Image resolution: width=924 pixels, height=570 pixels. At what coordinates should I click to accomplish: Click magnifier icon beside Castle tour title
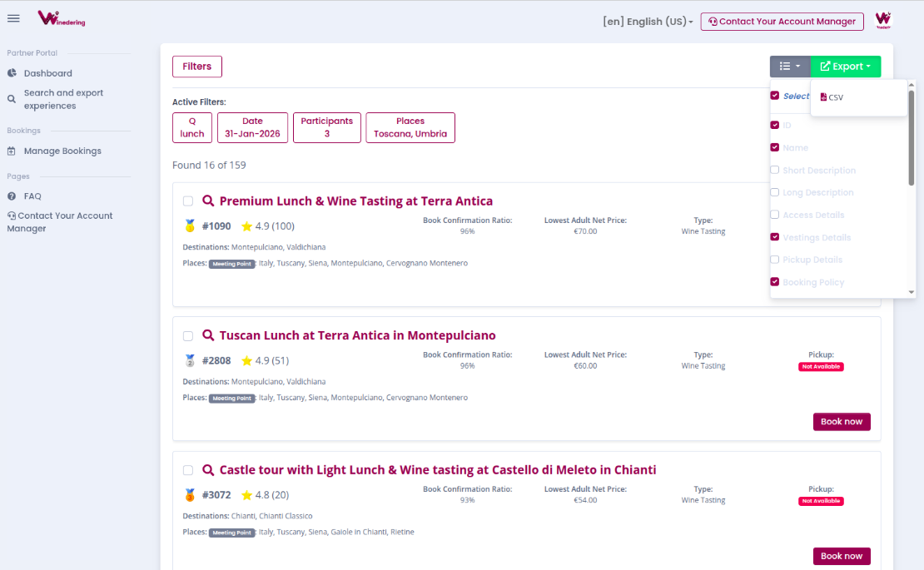[209, 470]
